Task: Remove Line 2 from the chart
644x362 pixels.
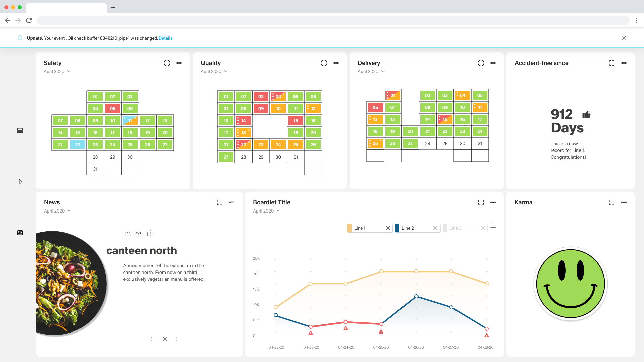Action: point(435,228)
